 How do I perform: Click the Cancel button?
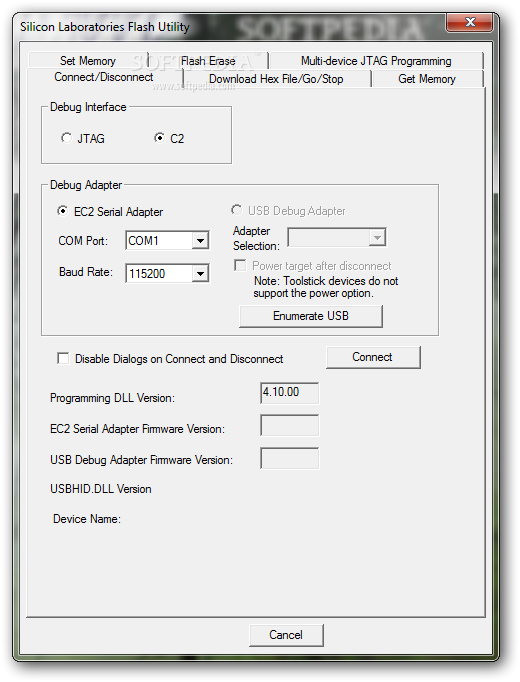(286, 635)
